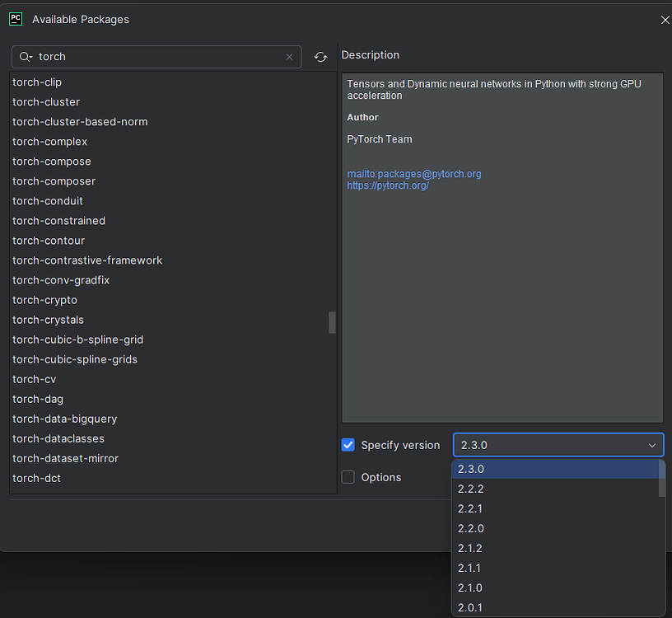This screenshot has width=672, height=618.
Task: Open the https://pytorch.org/ link
Action: click(388, 185)
